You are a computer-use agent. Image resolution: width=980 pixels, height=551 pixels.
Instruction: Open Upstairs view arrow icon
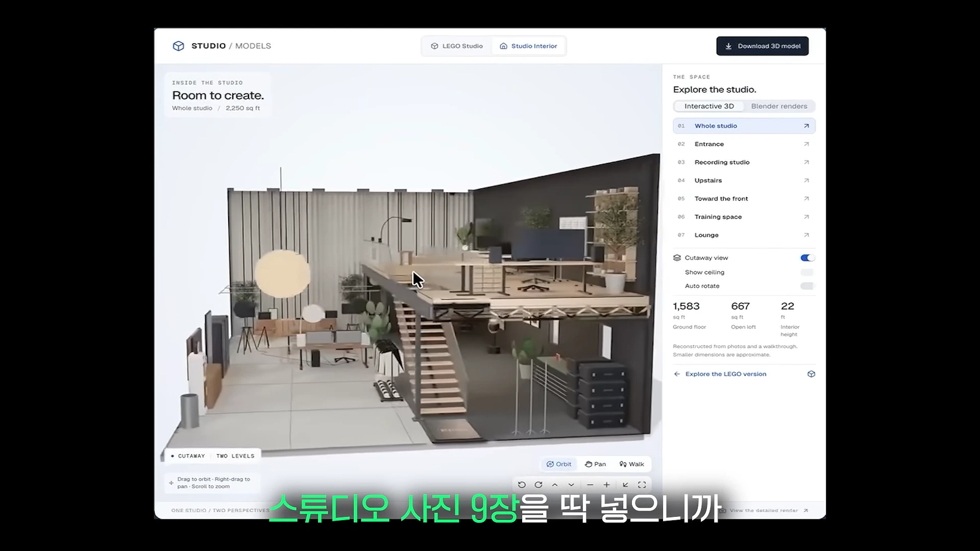pos(806,181)
